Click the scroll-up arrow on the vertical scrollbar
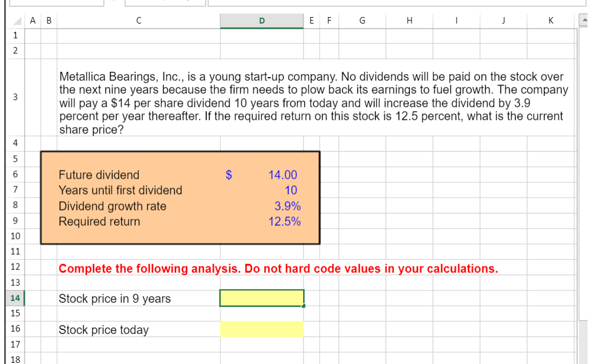Viewport: 594px width, 364px height. pos(585,20)
